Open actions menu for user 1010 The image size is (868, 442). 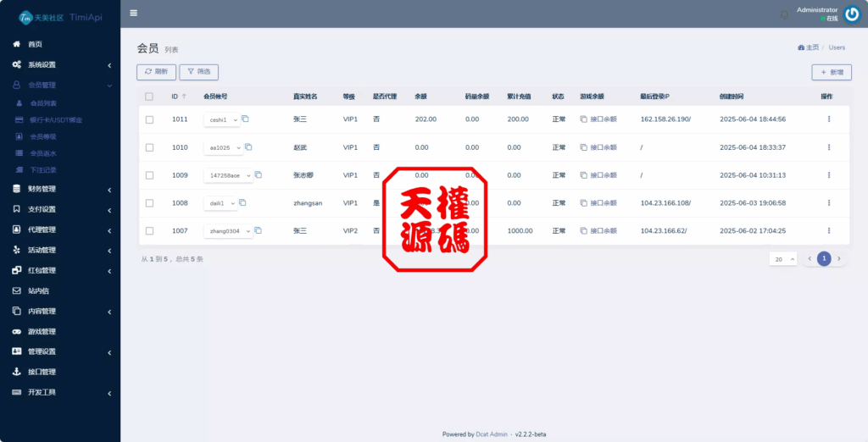(829, 147)
